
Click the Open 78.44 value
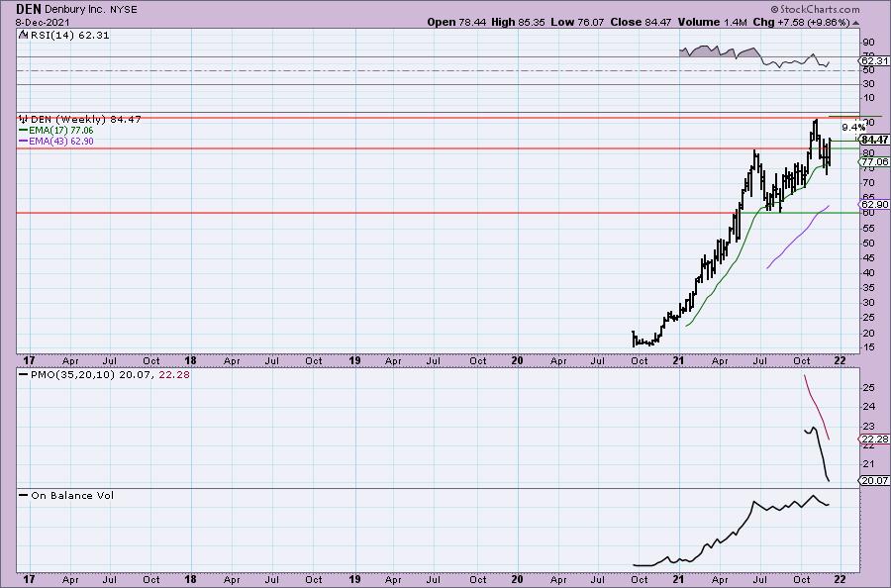click(x=458, y=22)
